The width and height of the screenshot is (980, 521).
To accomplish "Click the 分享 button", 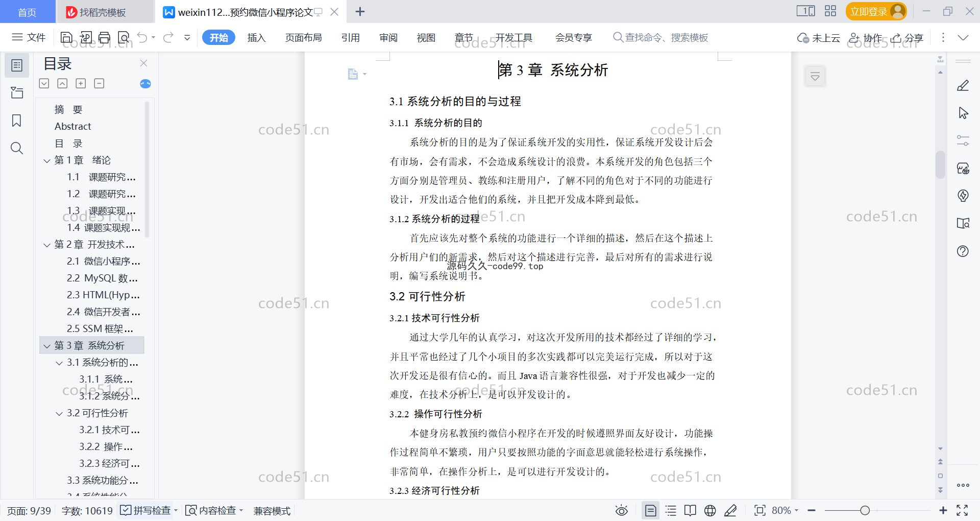I will [907, 37].
